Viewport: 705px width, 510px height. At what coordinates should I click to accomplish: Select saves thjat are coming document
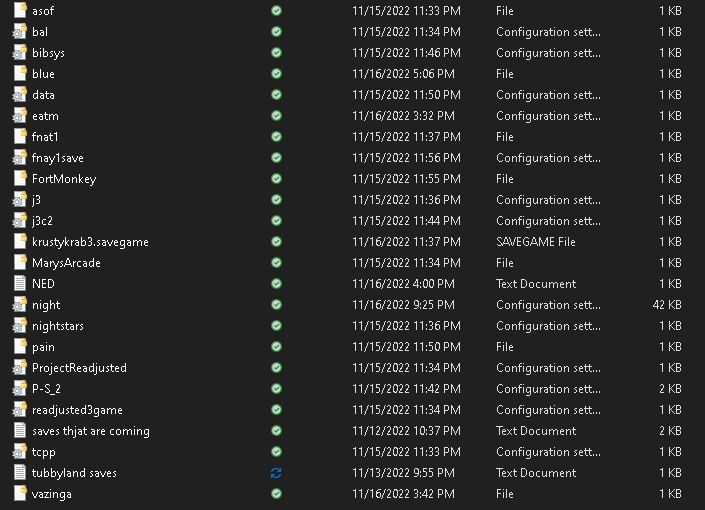click(x=90, y=430)
